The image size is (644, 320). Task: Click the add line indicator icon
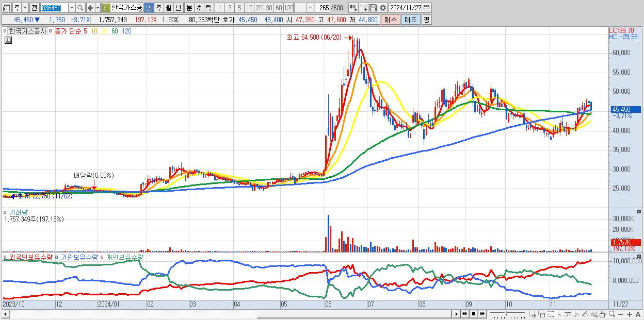(363, 8)
